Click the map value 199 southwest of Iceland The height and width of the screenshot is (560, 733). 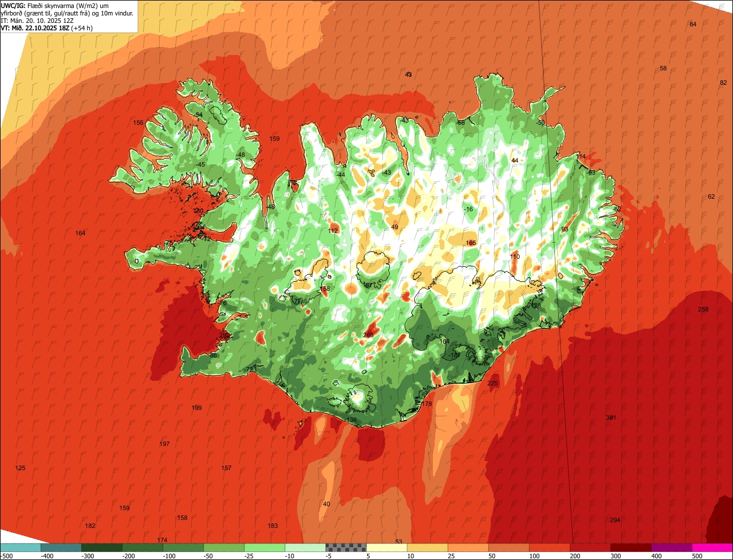coord(196,408)
